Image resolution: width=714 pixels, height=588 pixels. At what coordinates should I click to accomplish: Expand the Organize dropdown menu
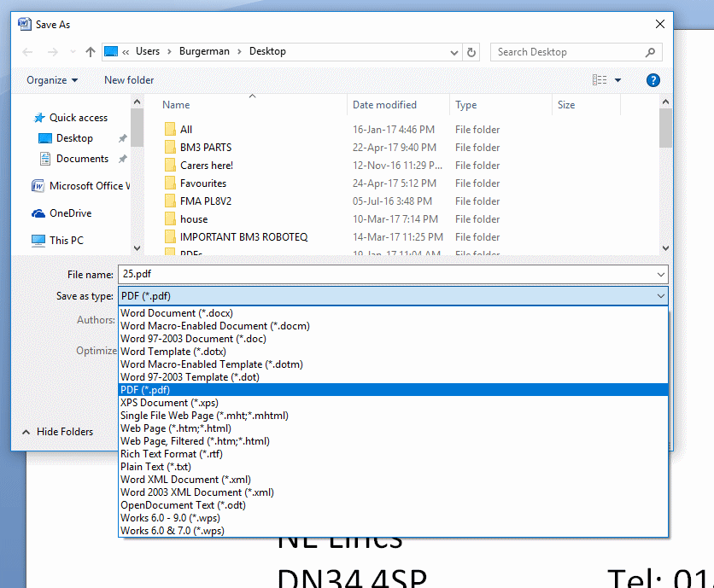52,80
